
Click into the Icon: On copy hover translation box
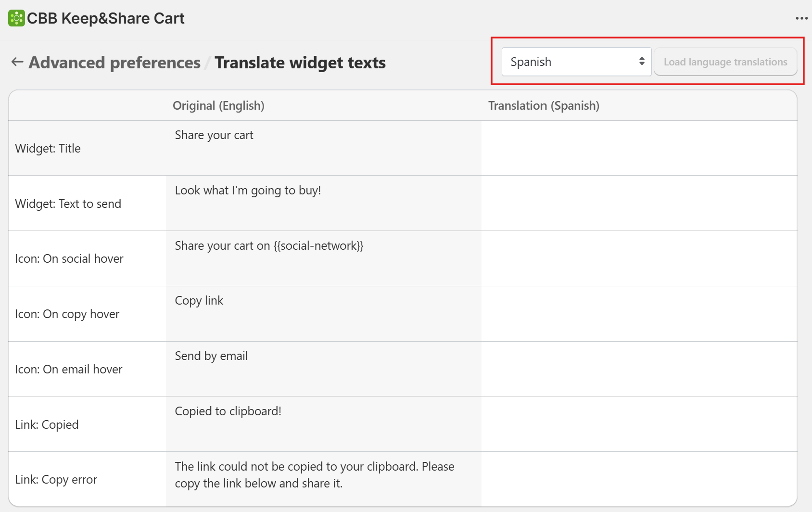[x=639, y=314]
